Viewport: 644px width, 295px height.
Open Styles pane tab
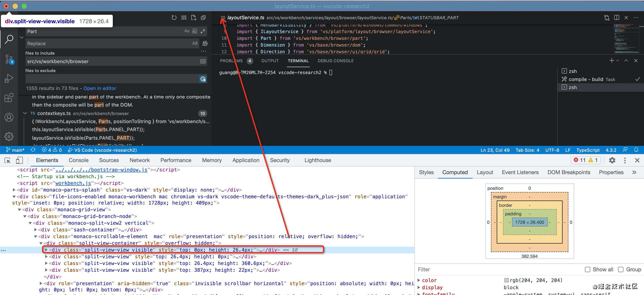(426, 172)
